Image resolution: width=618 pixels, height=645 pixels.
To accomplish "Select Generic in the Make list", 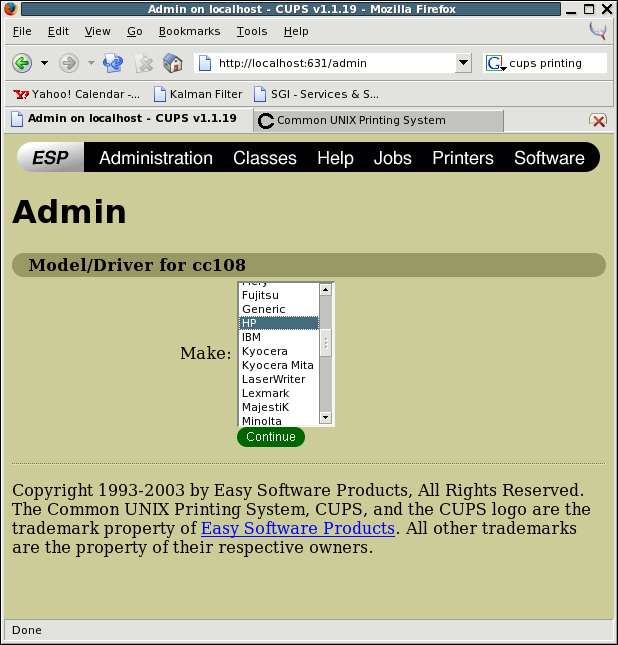I will (x=279, y=309).
